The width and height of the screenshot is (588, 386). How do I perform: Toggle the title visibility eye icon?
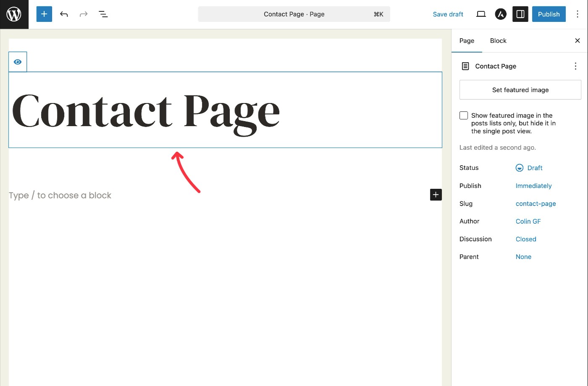click(18, 62)
